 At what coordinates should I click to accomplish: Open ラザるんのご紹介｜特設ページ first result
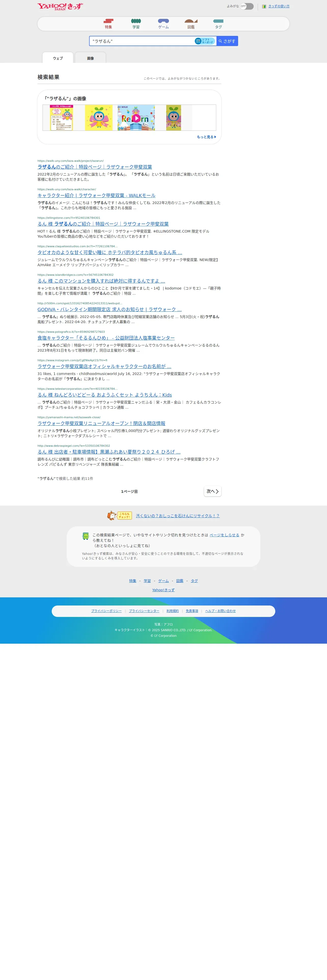[94, 167]
